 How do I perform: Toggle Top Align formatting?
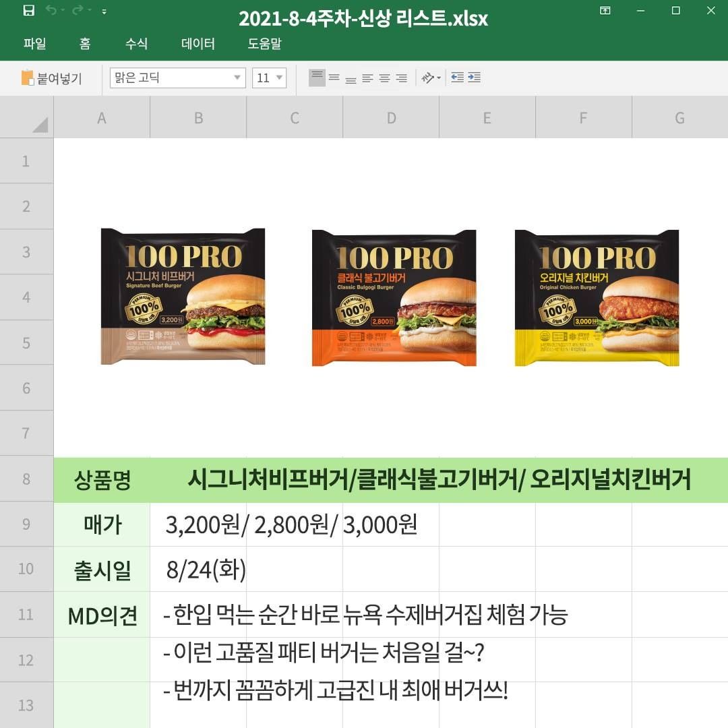tap(317, 78)
